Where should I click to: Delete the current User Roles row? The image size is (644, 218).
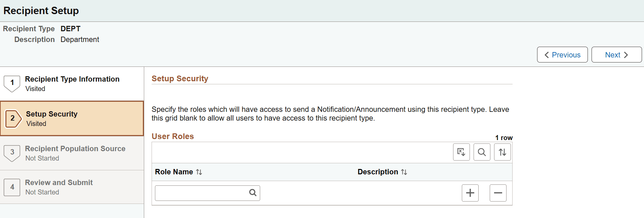pos(498,193)
